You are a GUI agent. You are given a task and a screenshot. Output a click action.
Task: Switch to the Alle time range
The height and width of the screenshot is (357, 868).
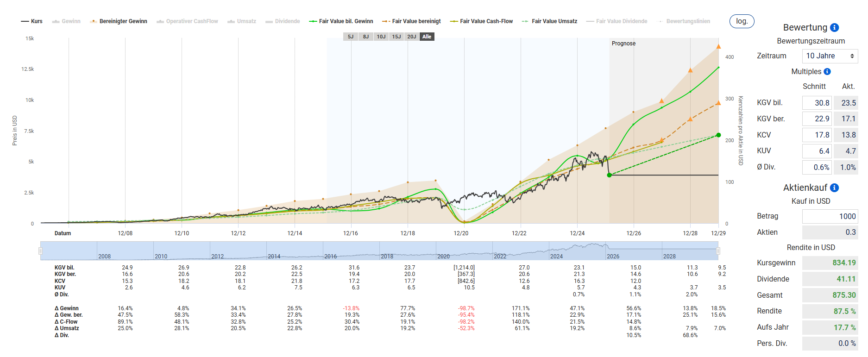[427, 37]
